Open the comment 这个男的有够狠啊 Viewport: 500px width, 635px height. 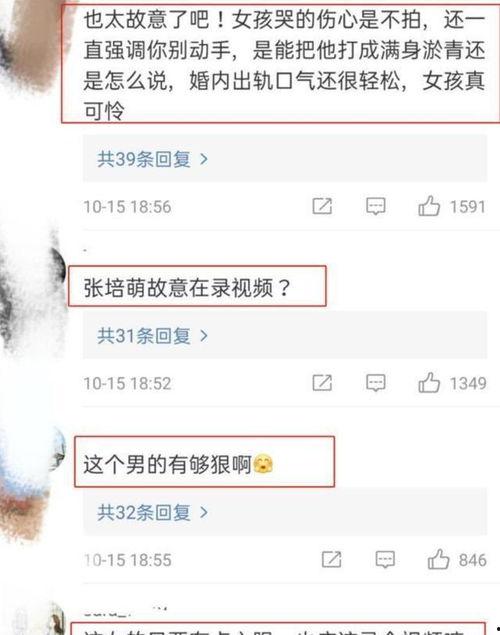pos(179,465)
